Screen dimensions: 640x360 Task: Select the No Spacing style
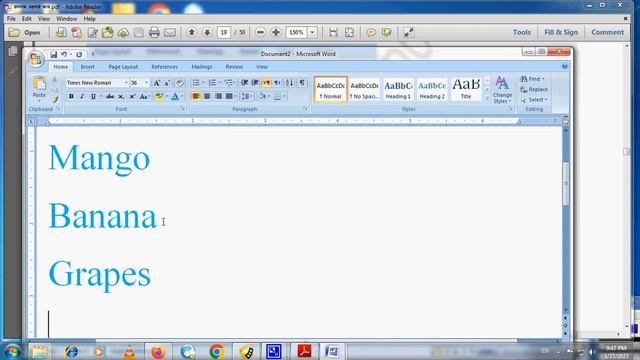tap(364, 89)
